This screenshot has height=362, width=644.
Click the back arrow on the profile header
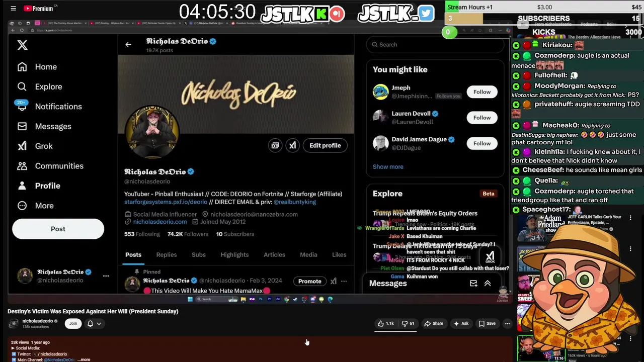pos(128,45)
